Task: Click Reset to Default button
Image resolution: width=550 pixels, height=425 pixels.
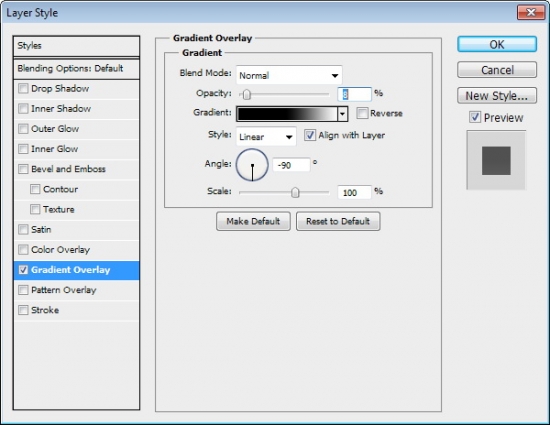Action: pos(338,221)
